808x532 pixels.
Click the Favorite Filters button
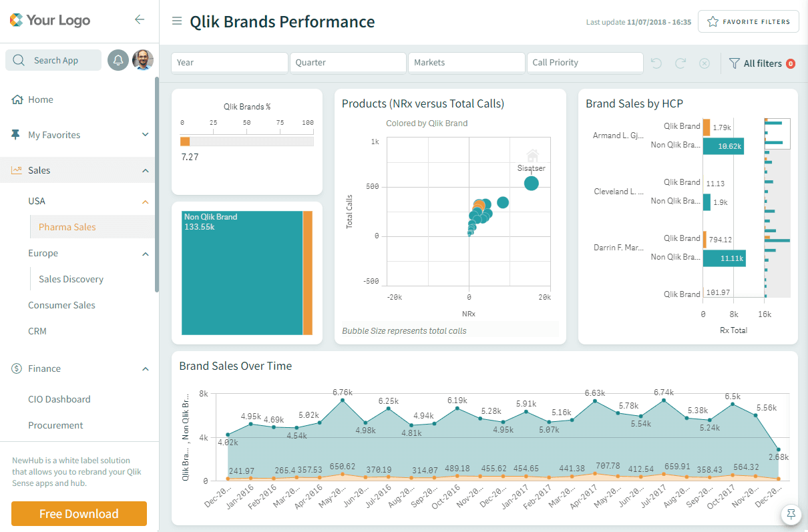coord(748,21)
